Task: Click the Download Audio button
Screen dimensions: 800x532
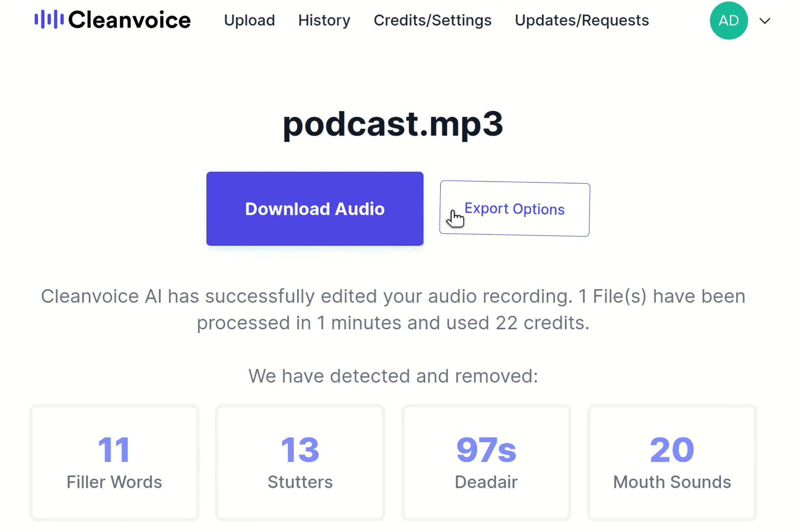Action: point(315,208)
